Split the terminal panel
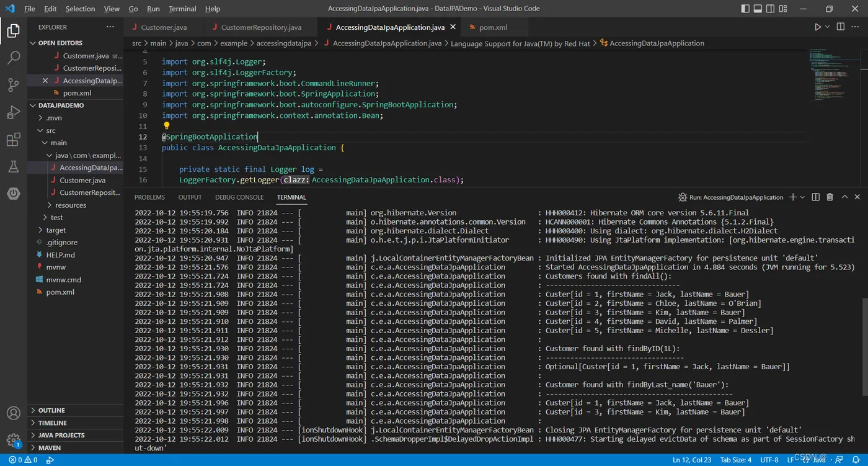The image size is (868, 466). coord(816,197)
